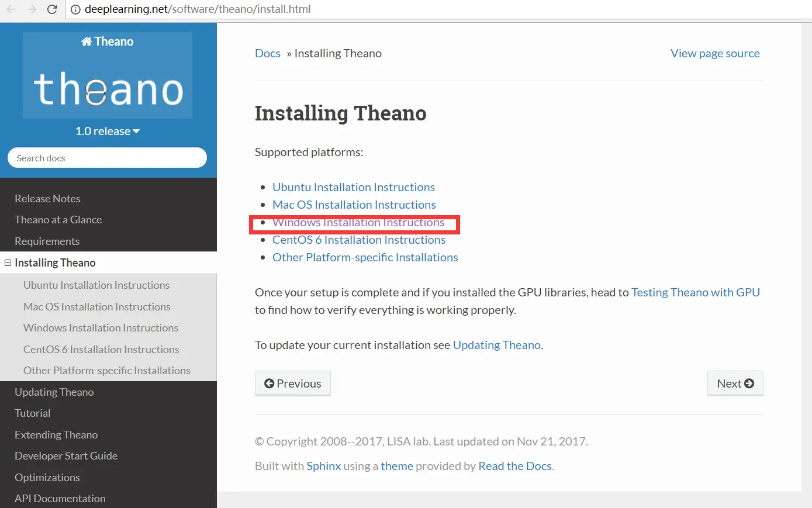
Task: Click the browser forward arrow
Action: tap(32, 9)
